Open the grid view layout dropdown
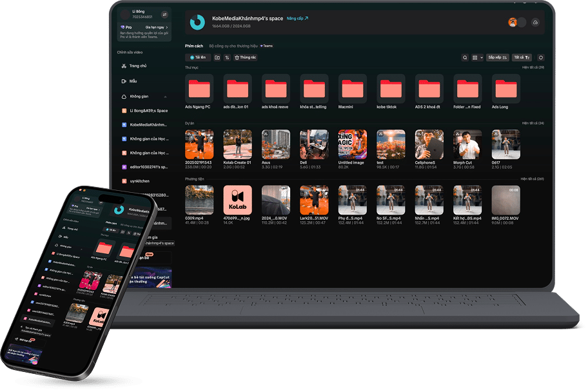This screenshot has height=390, width=588. [x=476, y=57]
